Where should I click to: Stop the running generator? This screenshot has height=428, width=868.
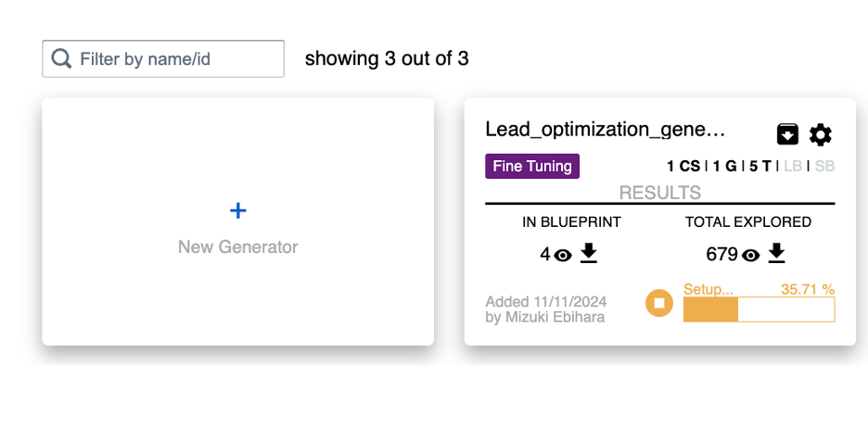(659, 303)
